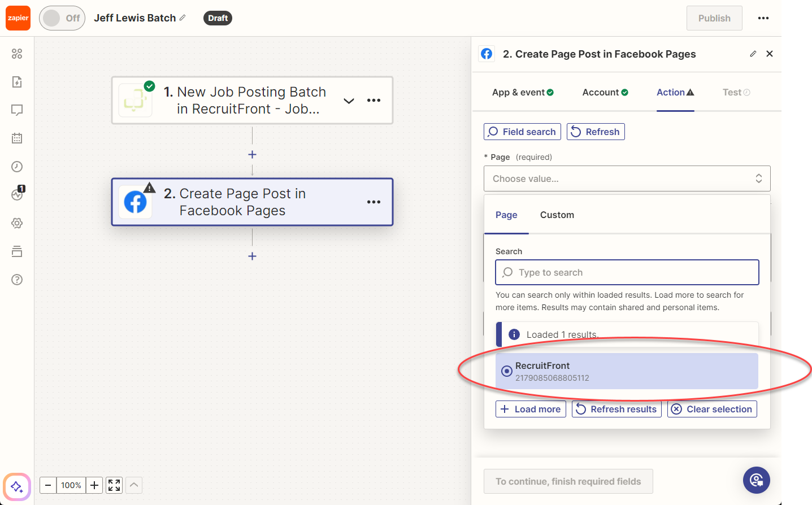Click the Zapier logo home icon
Screen dimensions: 812x505
point(18,18)
